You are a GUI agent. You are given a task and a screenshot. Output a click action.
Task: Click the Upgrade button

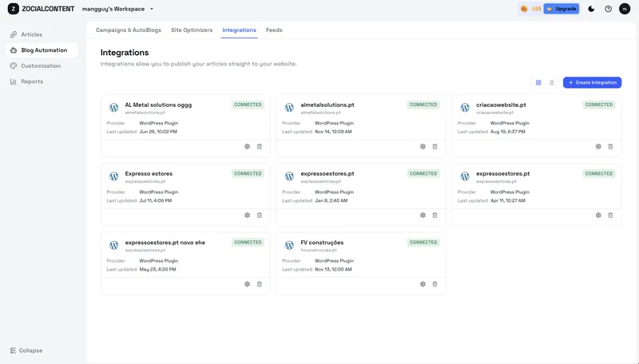pos(562,9)
